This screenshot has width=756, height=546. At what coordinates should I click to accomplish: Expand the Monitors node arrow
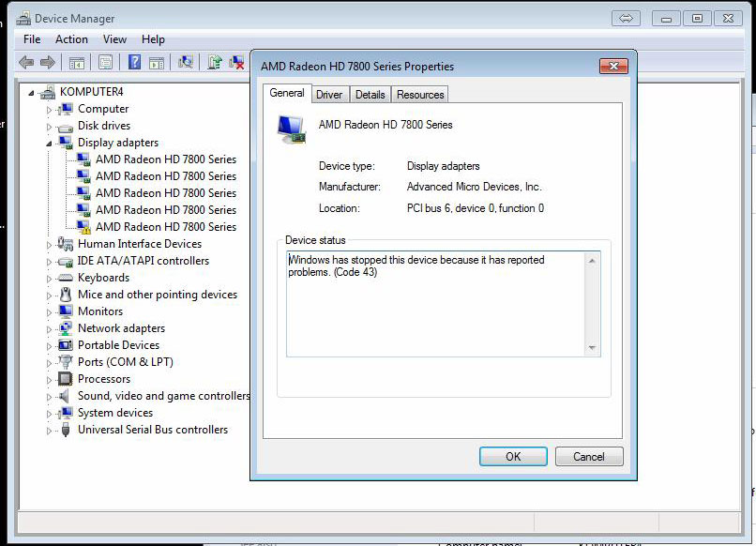coord(49,312)
